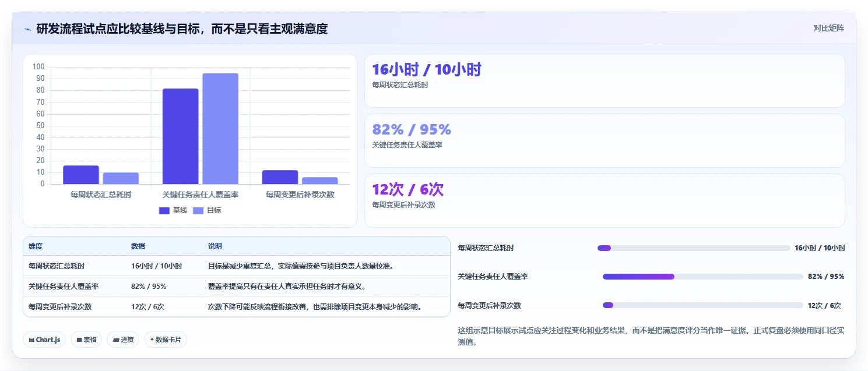The width and height of the screenshot is (868, 371).
Task: Click the 基线 bar for 每周变更后补录次数
Action: pyautogui.click(x=280, y=177)
